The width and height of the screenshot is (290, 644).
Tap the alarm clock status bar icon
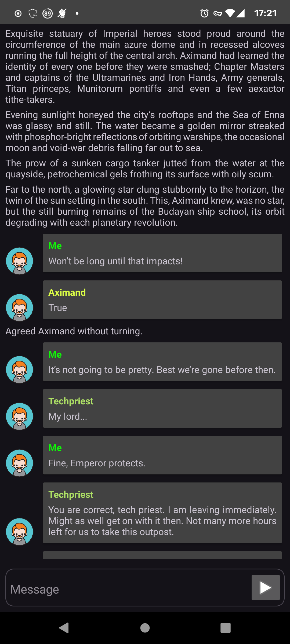(x=204, y=13)
